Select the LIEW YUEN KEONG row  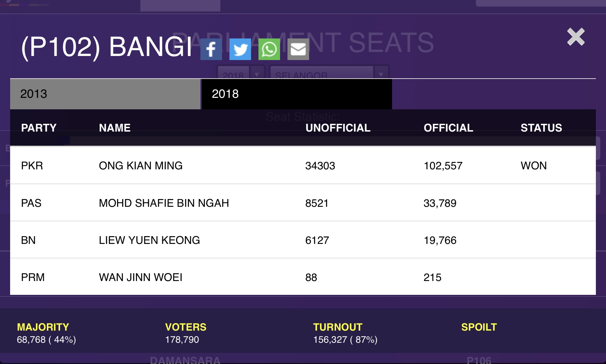click(x=303, y=240)
